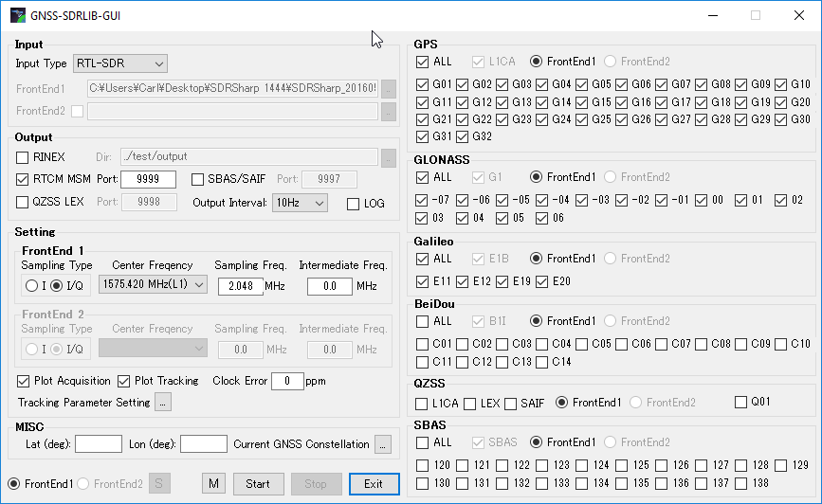
Task: Expand the Output Interval dropdown
Action: coord(300,203)
